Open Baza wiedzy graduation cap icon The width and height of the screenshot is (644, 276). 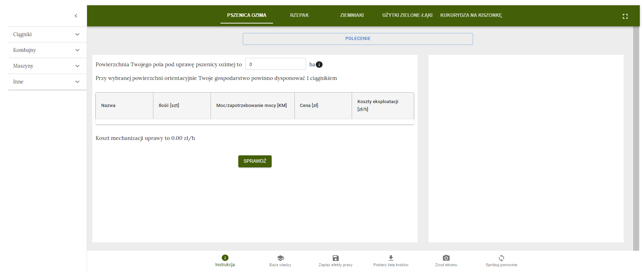point(280,258)
